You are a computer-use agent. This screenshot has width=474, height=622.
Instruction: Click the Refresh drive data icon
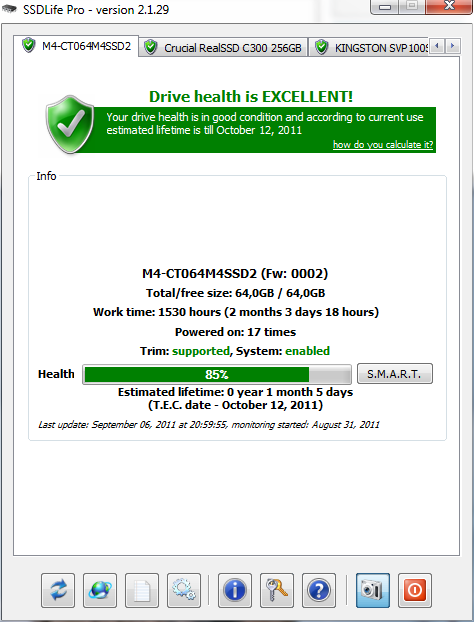(58, 590)
